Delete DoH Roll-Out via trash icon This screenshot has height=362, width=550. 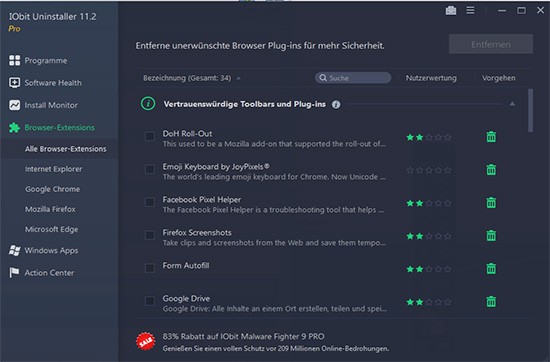click(491, 137)
